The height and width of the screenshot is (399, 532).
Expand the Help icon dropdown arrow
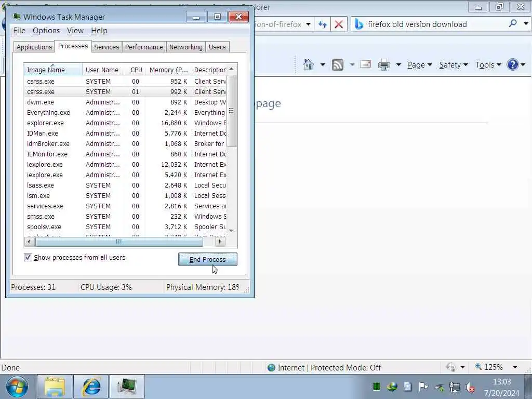[x=523, y=65]
